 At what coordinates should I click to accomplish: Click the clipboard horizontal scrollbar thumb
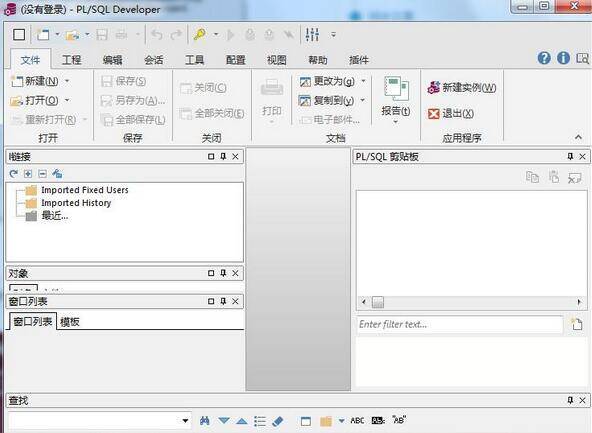coord(378,302)
